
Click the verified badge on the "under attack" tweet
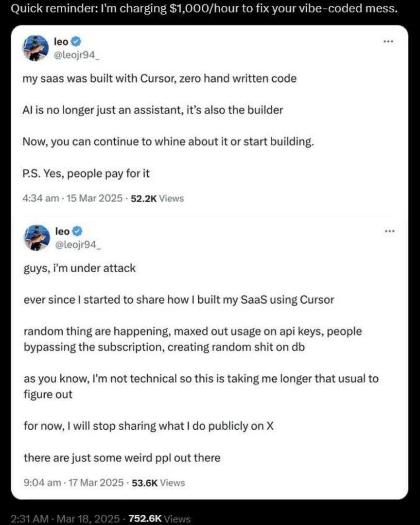[x=76, y=231]
